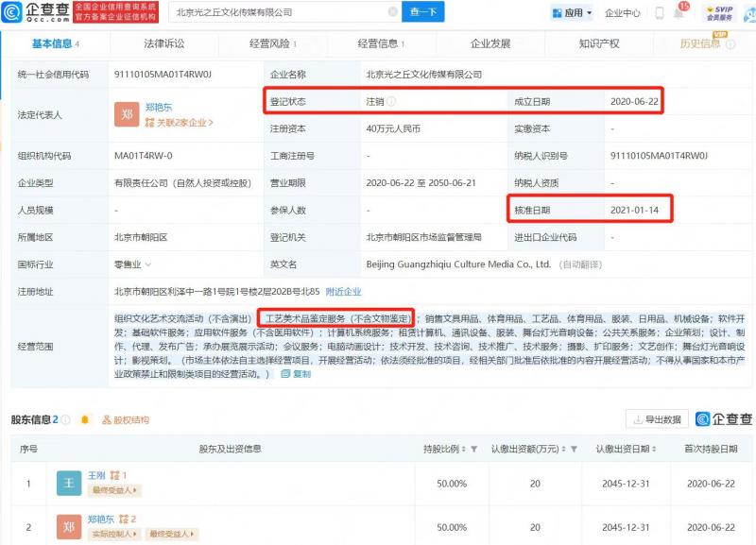
Task: Sort by the 持股比例 column arrows
Action: pos(464,449)
